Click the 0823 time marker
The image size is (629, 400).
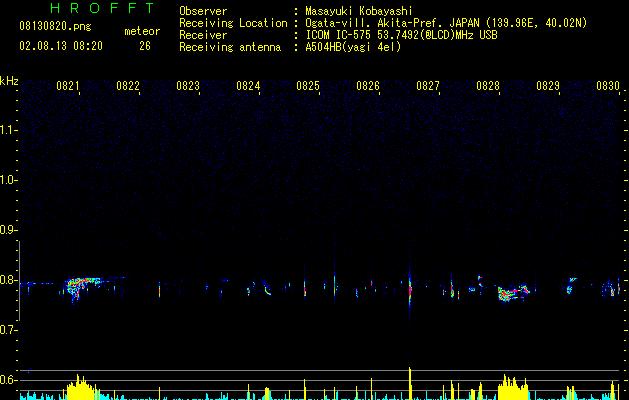coord(188,86)
